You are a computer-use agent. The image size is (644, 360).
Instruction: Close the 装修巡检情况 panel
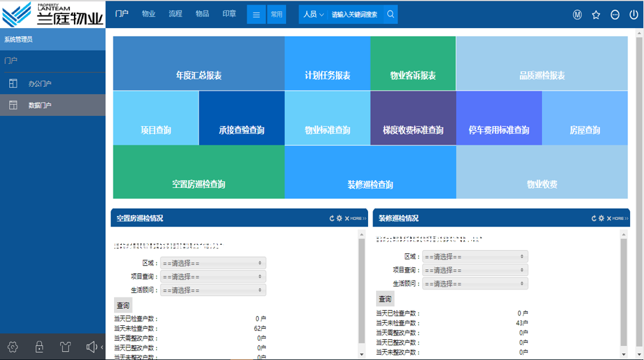609,219
